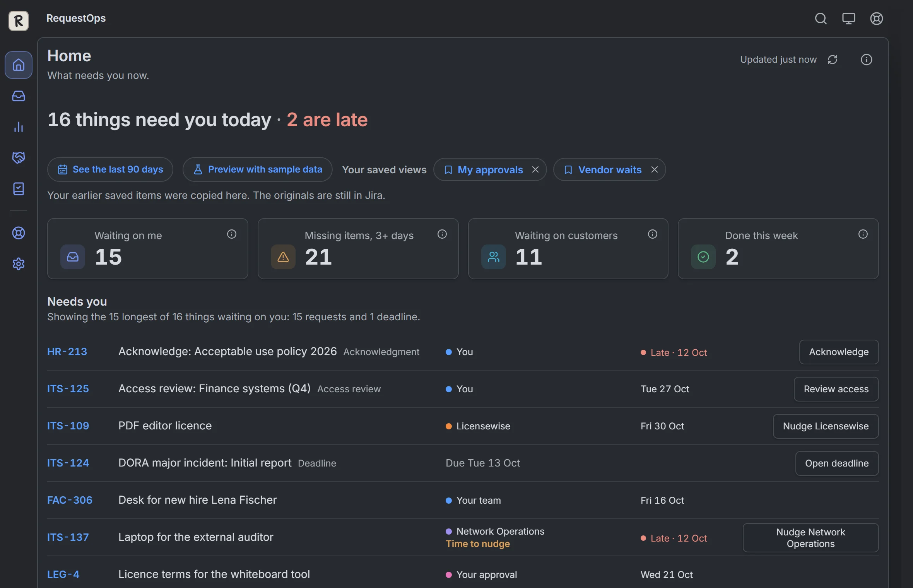This screenshot has height=588, width=913.
Task: Open the Missing items 21 card
Action: coord(358,249)
